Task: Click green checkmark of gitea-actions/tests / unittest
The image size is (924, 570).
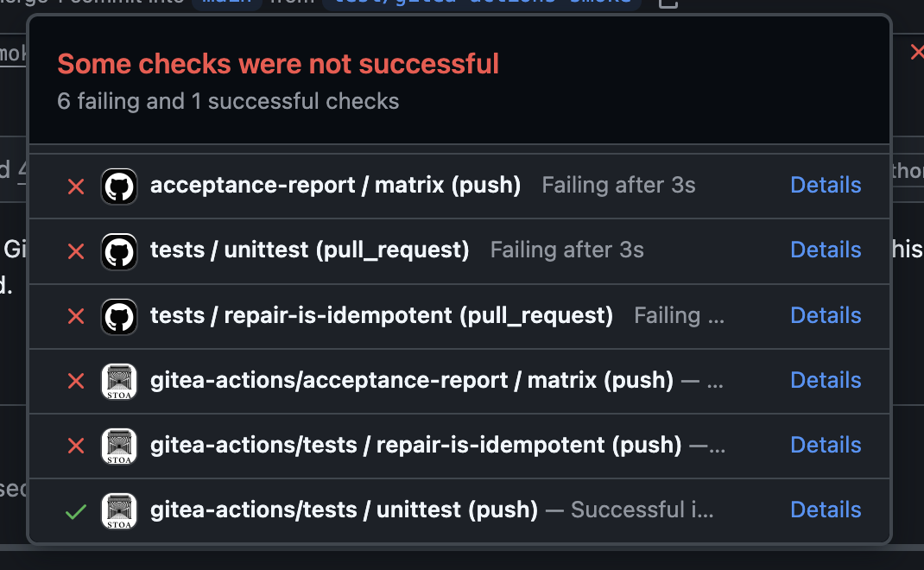Action: pyautogui.click(x=76, y=511)
